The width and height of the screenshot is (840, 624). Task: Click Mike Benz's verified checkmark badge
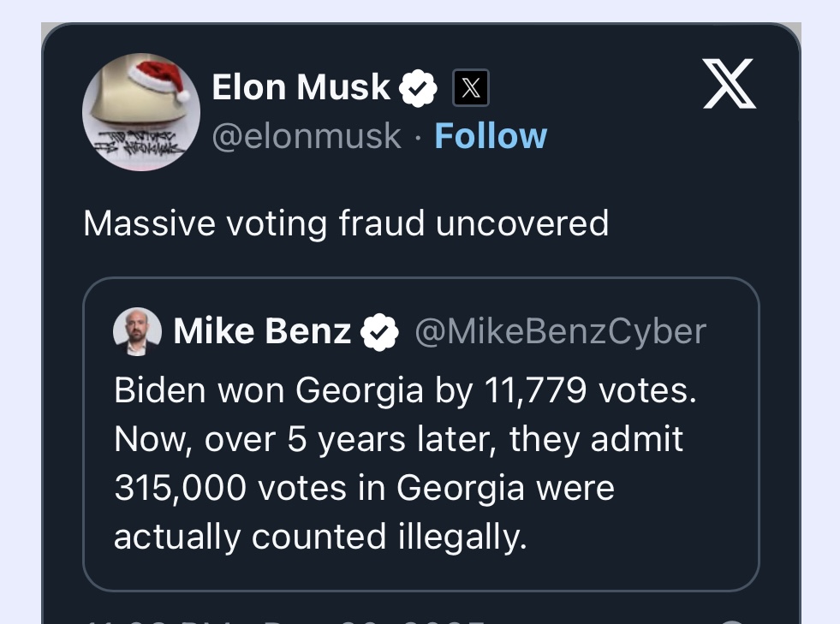click(x=379, y=332)
